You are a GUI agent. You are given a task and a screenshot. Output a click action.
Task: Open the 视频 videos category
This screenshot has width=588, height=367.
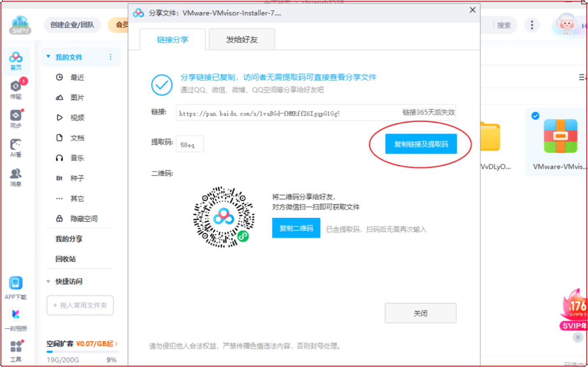click(77, 117)
